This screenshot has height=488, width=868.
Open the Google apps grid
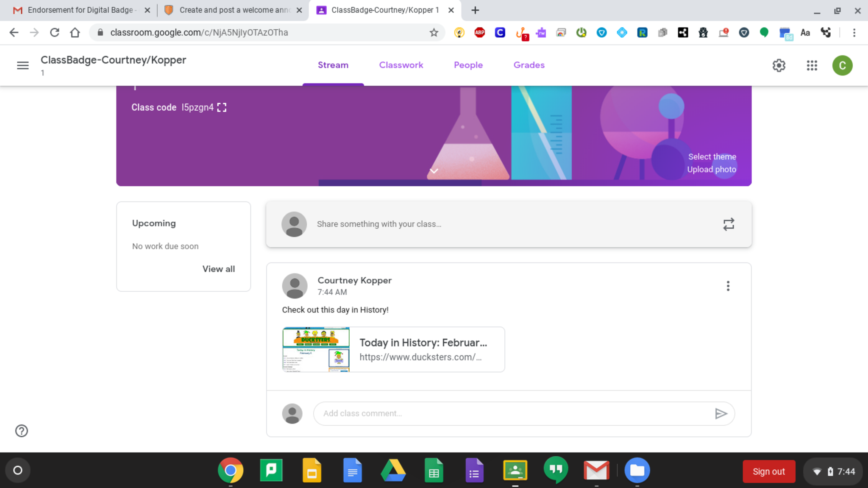(812, 65)
